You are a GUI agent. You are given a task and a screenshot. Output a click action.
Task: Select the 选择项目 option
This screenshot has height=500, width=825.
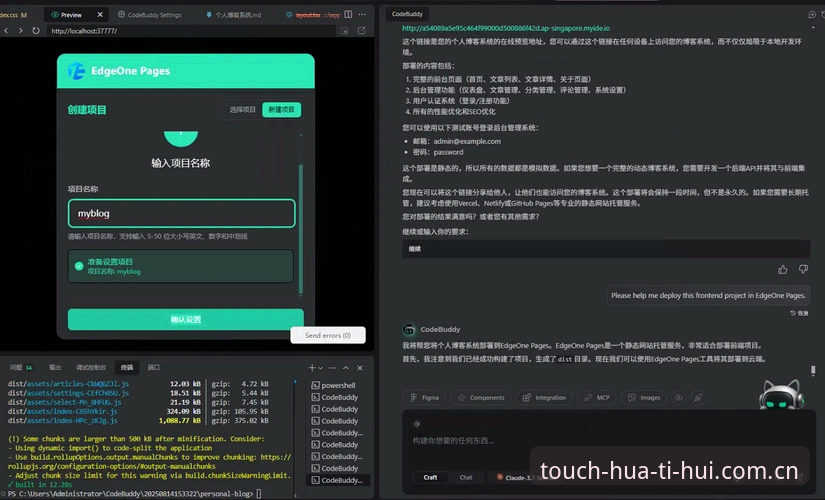coord(243,109)
